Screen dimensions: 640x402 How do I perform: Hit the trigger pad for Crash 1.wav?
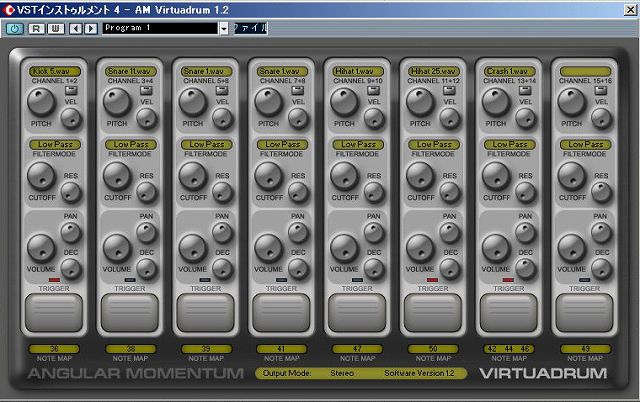click(509, 313)
